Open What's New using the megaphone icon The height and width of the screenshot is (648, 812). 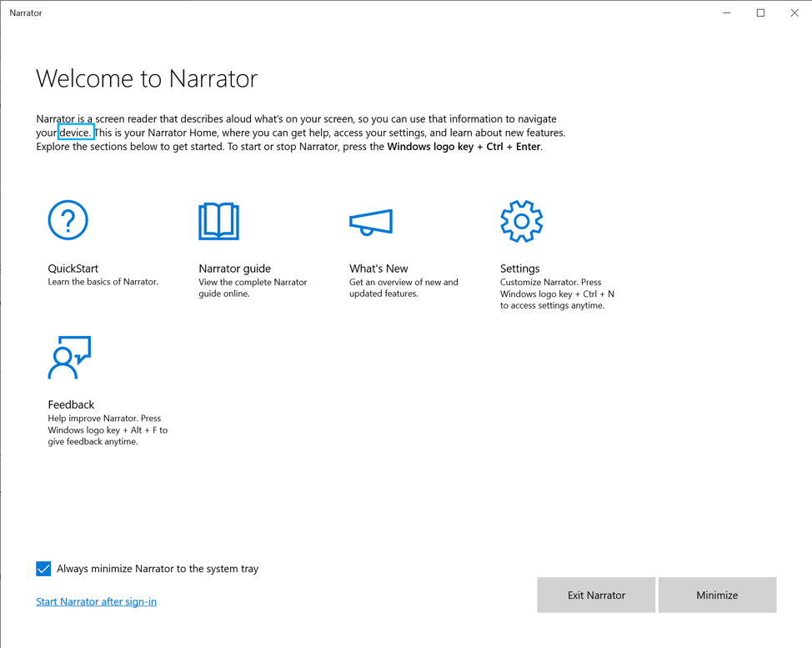(x=371, y=222)
